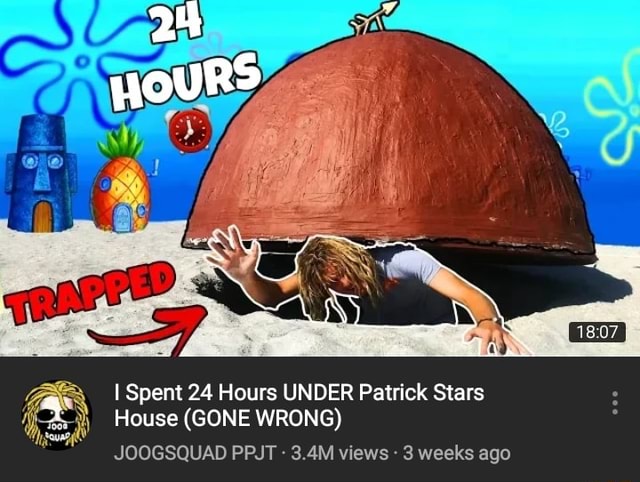Click the red curved arrow graphic

point(151,329)
